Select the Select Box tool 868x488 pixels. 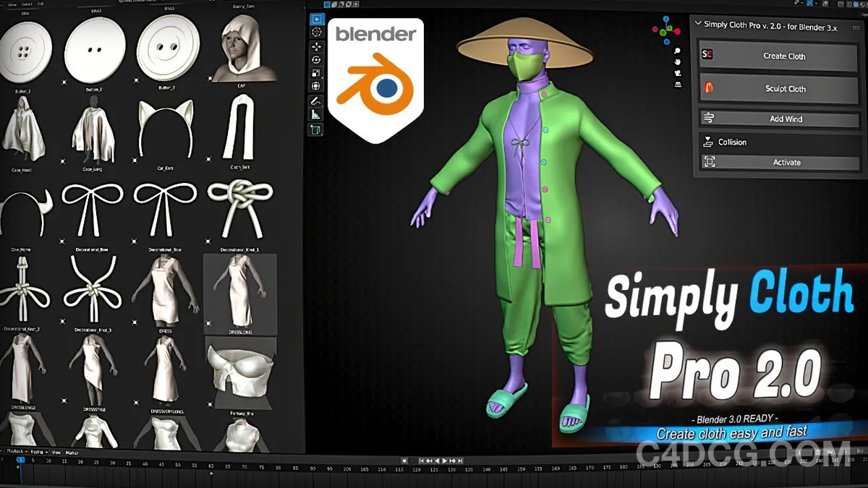coord(316,20)
